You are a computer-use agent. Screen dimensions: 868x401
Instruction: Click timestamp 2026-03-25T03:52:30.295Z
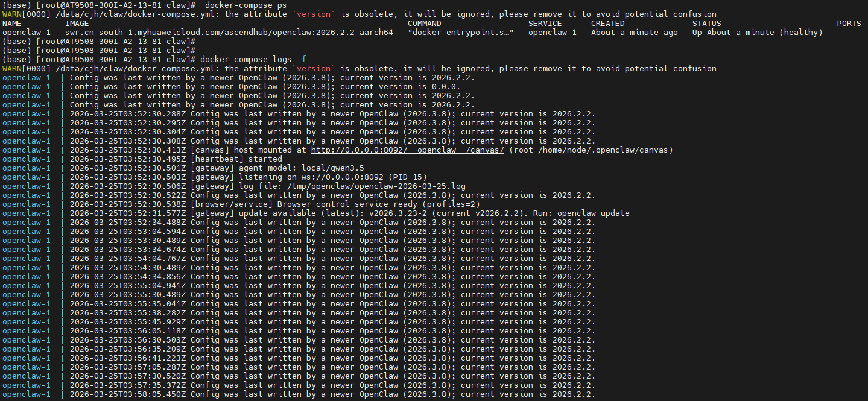(128, 123)
